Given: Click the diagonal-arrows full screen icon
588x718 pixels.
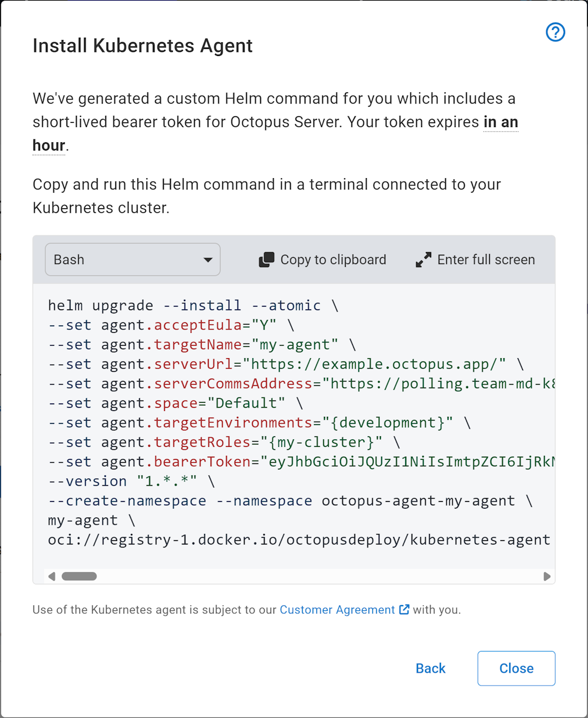Looking at the screenshot, I should 423,259.
